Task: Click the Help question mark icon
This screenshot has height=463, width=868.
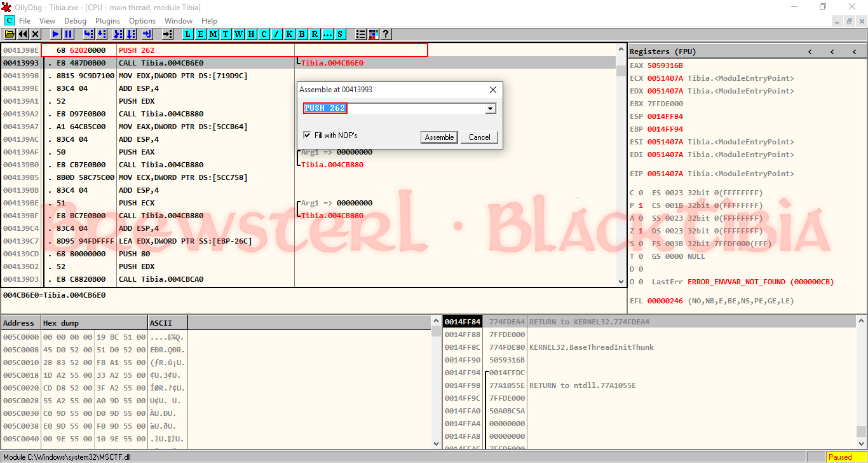Action: 386,34
